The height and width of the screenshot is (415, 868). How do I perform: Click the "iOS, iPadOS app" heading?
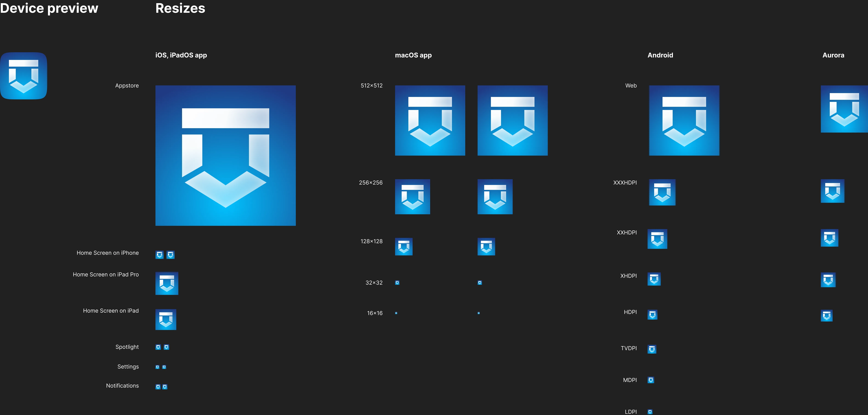click(x=181, y=55)
